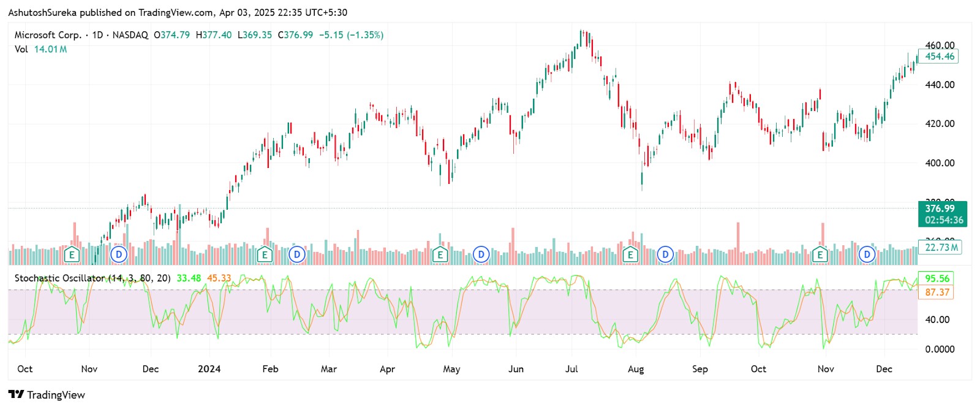This screenshot has width=980, height=409.
Task: Click the orange stochastic value 45.33
Action: (x=219, y=278)
